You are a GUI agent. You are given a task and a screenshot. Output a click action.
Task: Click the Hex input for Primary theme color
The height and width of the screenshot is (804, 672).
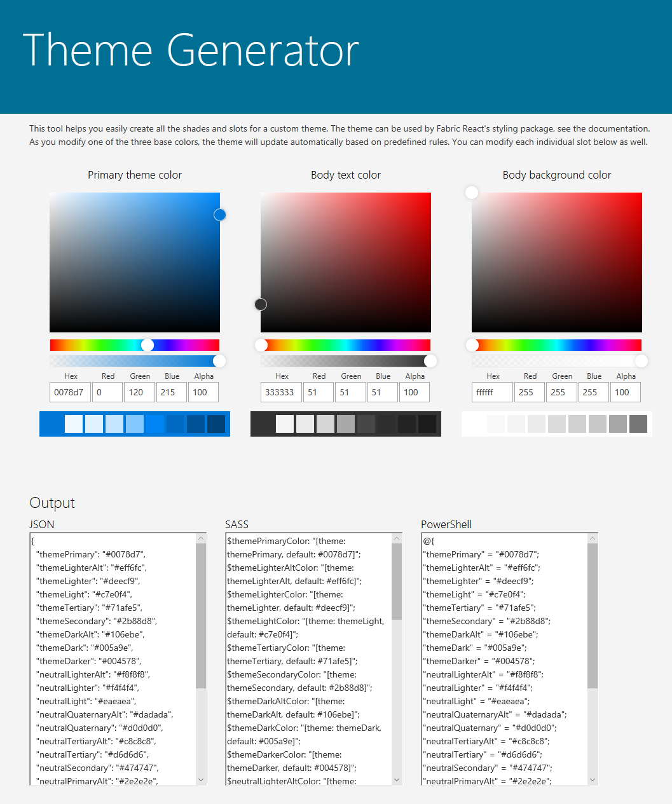70,392
